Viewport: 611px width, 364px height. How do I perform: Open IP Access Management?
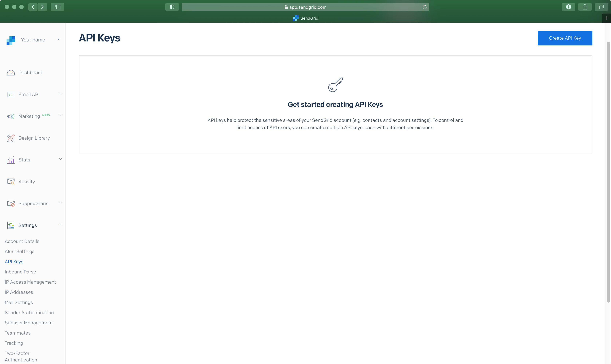click(30, 282)
